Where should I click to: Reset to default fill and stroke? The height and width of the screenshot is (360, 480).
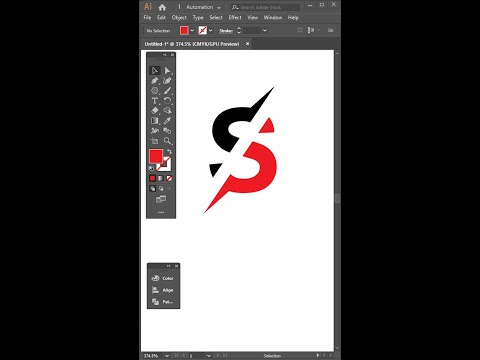[151, 169]
